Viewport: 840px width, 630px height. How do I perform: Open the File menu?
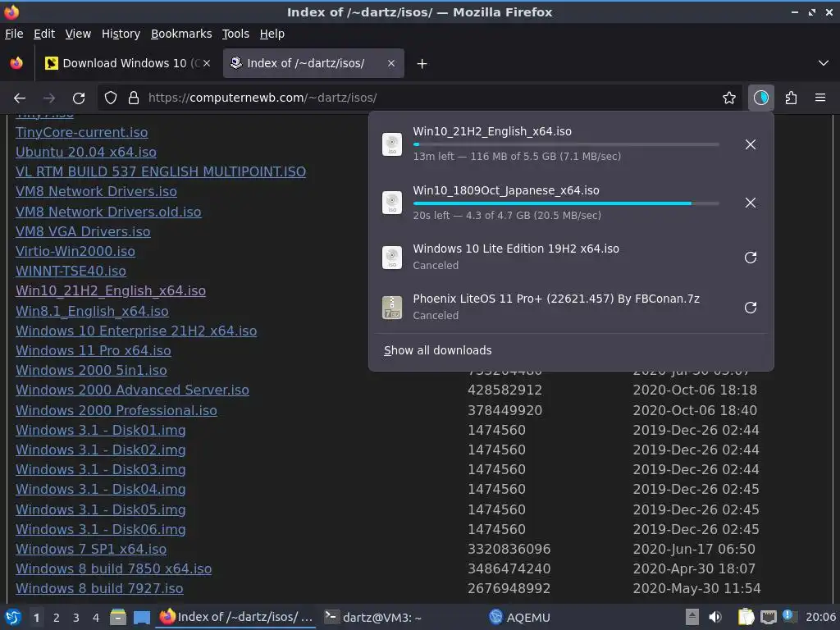coord(14,34)
